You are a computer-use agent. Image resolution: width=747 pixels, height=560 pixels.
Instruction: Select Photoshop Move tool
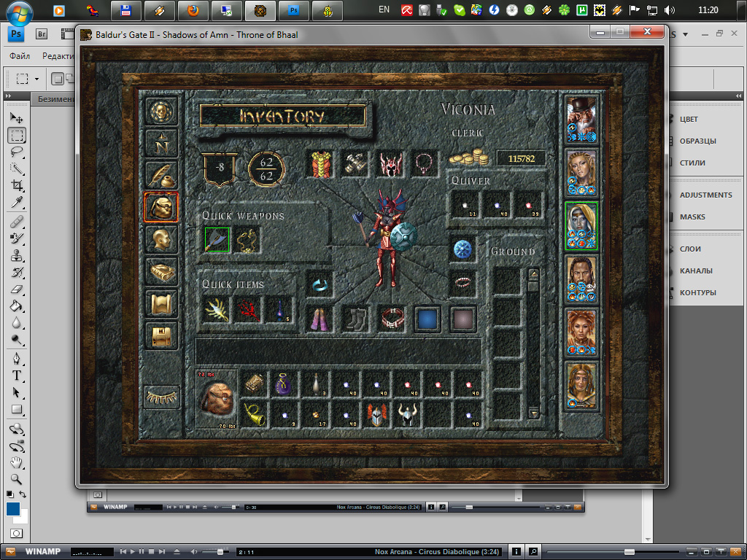(x=17, y=117)
